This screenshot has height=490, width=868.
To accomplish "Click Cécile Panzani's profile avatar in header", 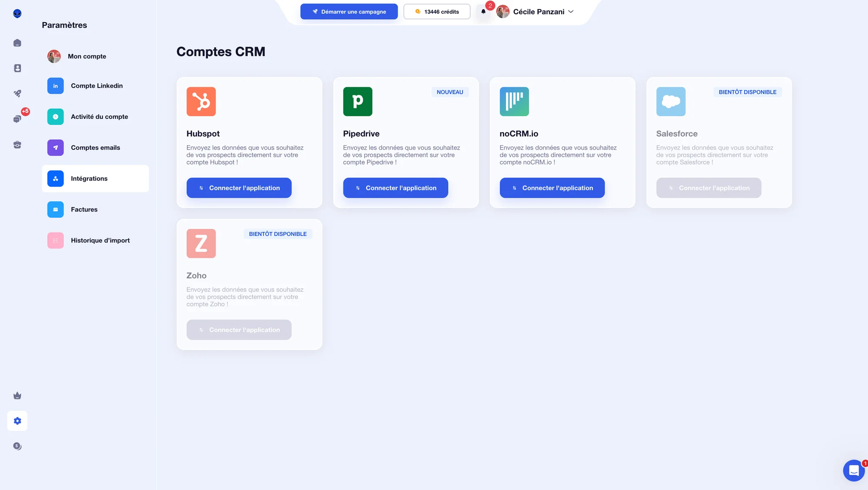I will (503, 12).
